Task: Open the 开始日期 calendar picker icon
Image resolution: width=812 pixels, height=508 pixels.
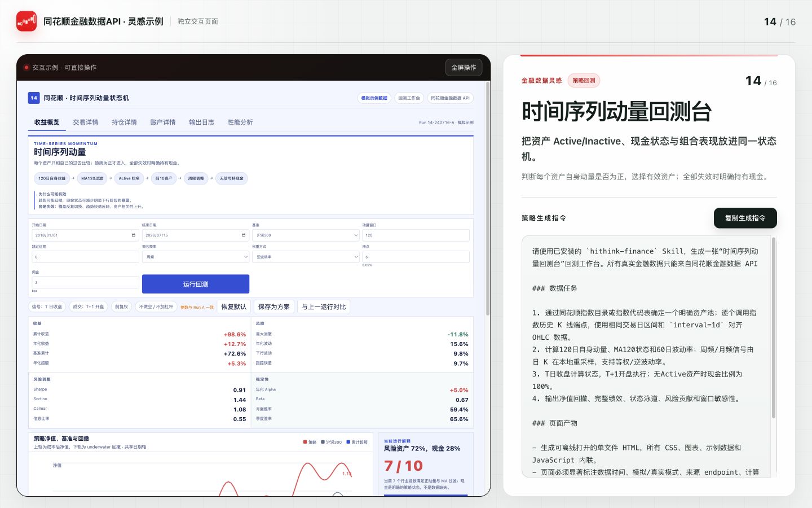Action: [x=134, y=235]
